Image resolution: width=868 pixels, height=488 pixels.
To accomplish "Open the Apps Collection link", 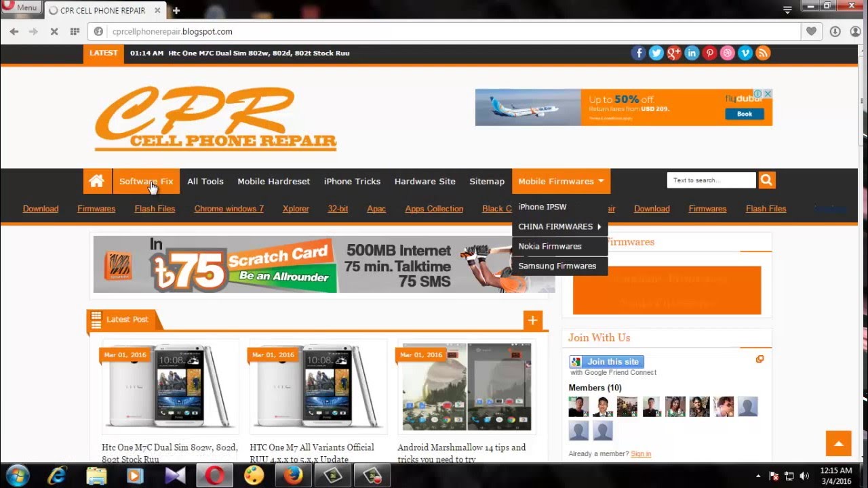I will point(434,209).
